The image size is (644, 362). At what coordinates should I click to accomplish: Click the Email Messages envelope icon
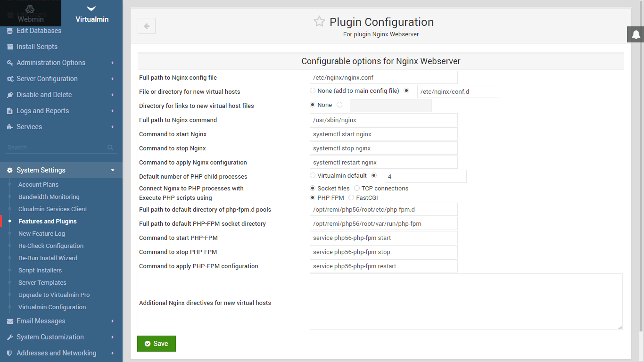point(10,321)
